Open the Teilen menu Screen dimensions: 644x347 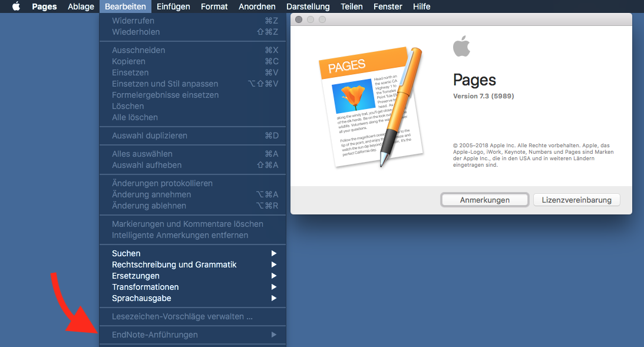point(352,6)
